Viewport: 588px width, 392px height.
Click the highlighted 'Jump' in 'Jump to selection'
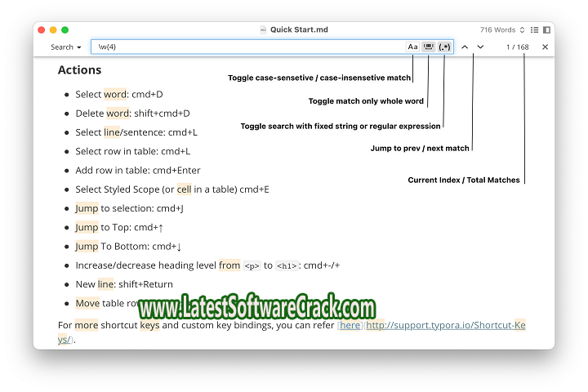pos(87,208)
